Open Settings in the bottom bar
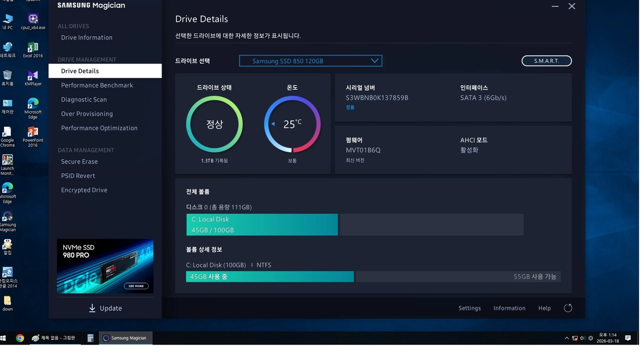The height and width of the screenshot is (362, 644). 470,308
